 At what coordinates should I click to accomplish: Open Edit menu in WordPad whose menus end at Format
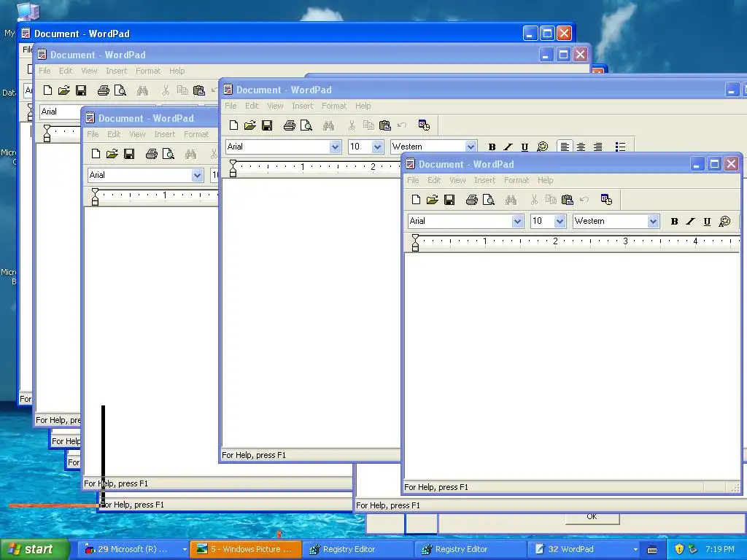(113, 134)
